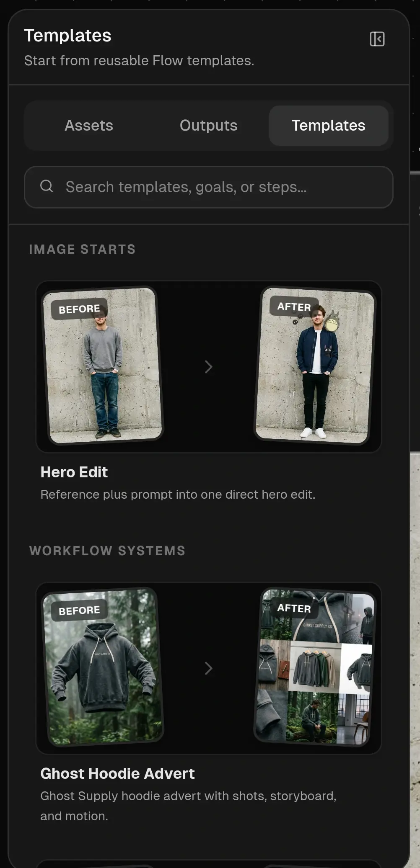The image size is (420, 868).
Task: Open Hero Edit BEFORE thumbnail
Action: 103,366
